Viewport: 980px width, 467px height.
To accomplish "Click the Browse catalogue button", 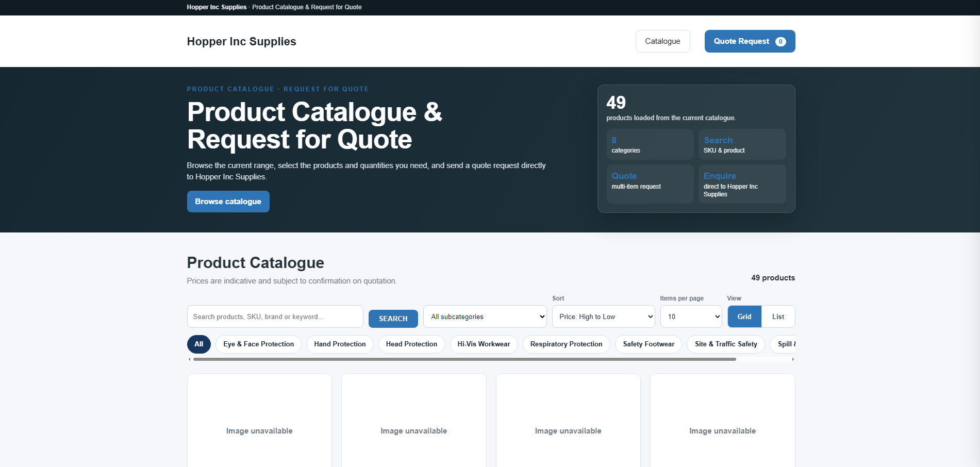I will 228,202.
